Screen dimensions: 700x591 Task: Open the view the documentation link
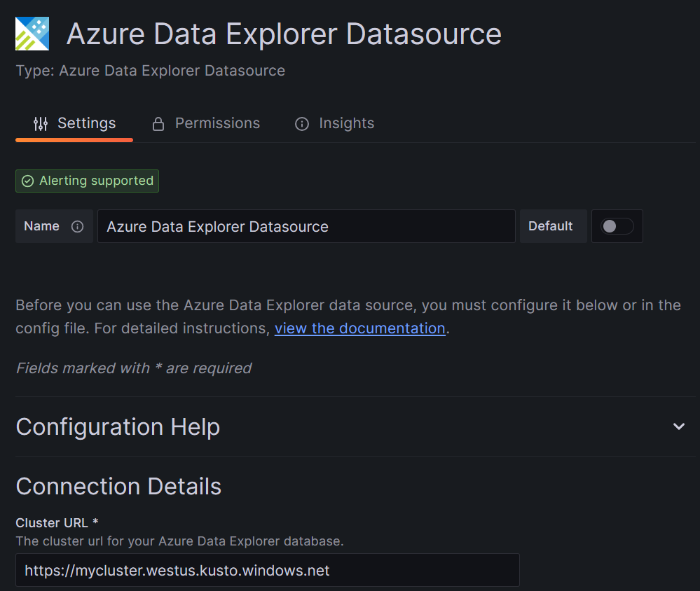coord(359,328)
